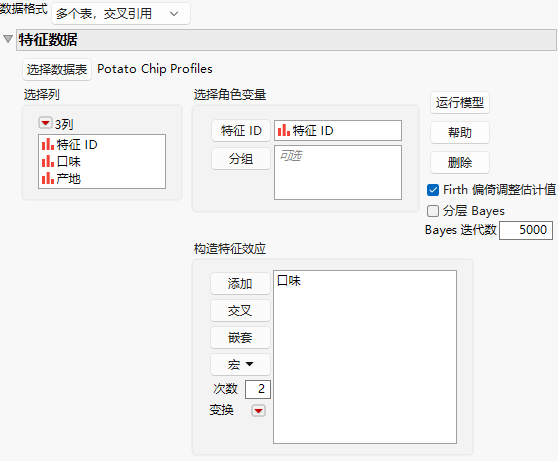Click the 运行模型 button

[460, 103]
